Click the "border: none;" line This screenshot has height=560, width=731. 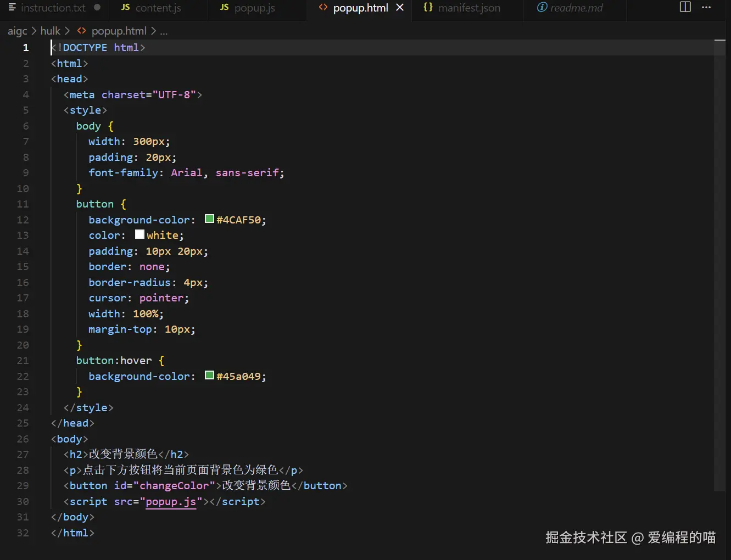(129, 267)
